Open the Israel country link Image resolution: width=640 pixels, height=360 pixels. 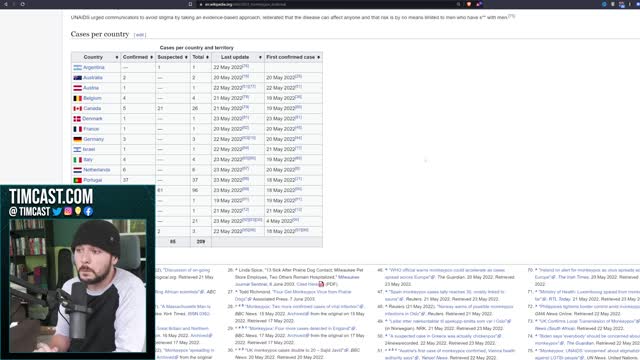[x=89, y=149]
